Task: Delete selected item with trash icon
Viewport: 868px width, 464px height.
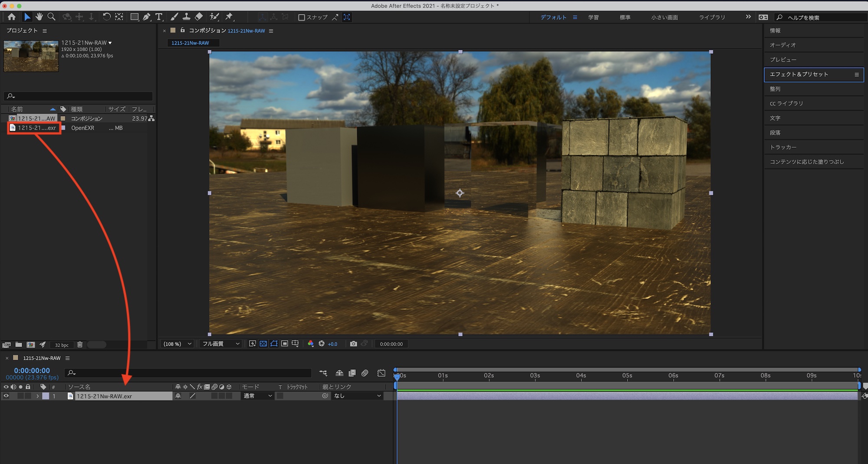Action: coord(80,345)
